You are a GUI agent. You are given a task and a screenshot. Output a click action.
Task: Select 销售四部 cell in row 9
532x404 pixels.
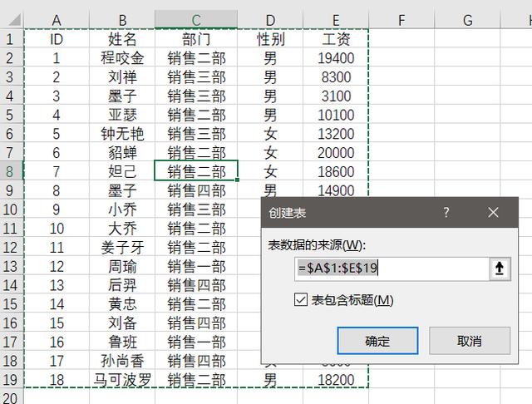pyautogui.click(x=196, y=190)
